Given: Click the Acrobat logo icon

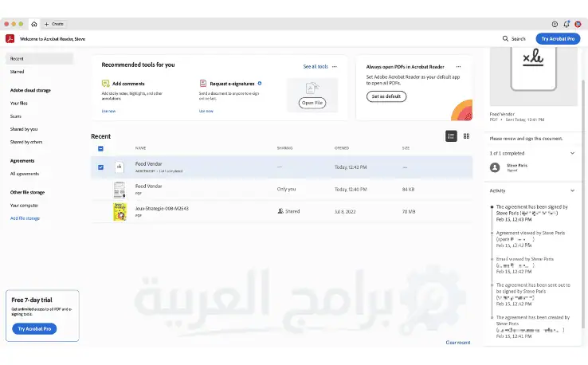Looking at the screenshot, I should (10, 38).
